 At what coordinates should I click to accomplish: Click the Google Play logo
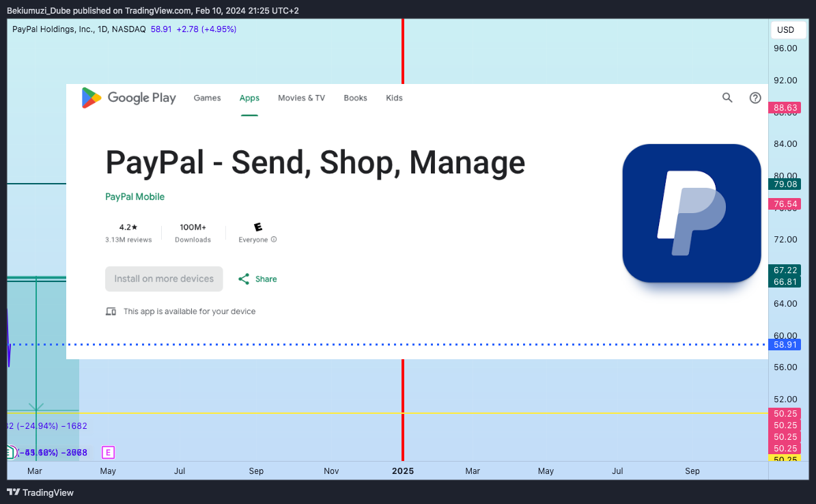pyautogui.click(x=128, y=98)
